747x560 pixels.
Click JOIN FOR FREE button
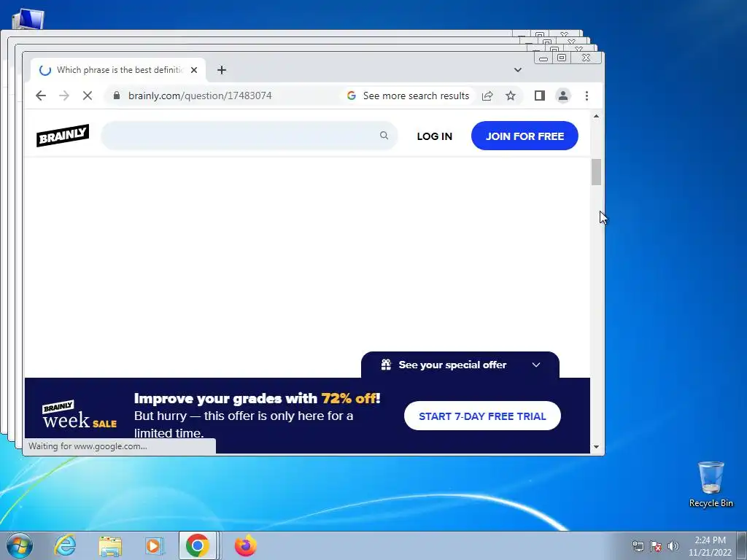(x=525, y=136)
